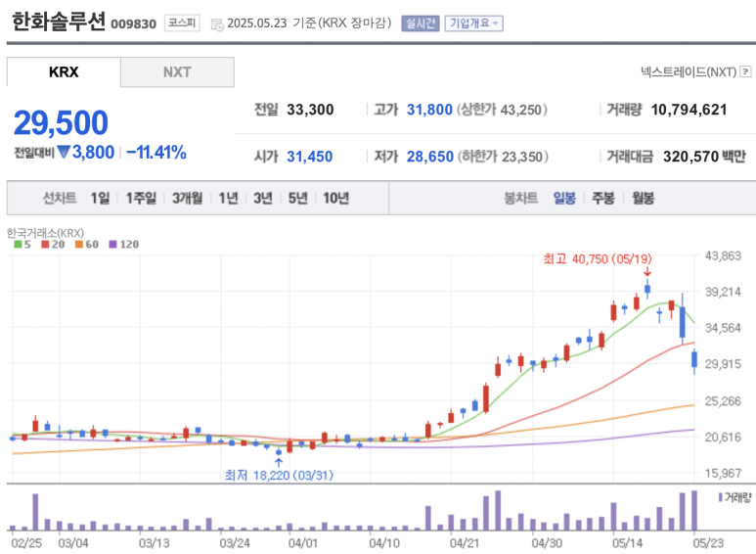Select the 10년 line chart period
The height and width of the screenshot is (554, 756).
336,198
